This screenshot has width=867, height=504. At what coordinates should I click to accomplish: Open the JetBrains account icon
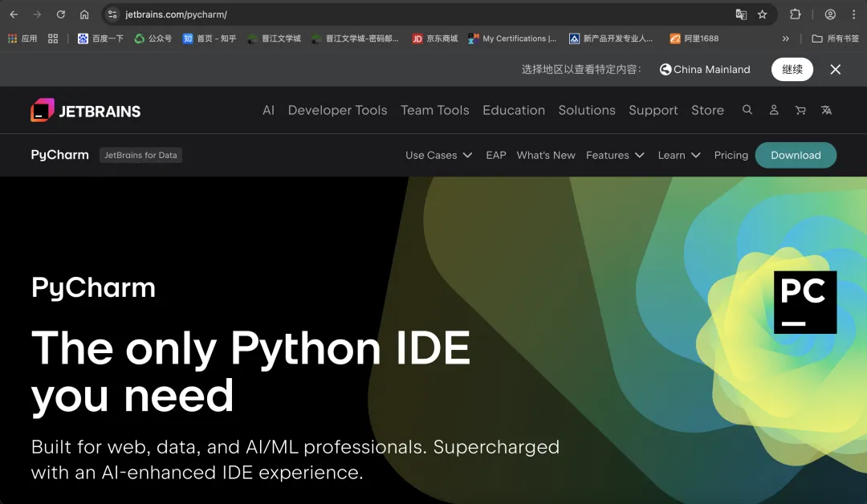(x=774, y=109)
